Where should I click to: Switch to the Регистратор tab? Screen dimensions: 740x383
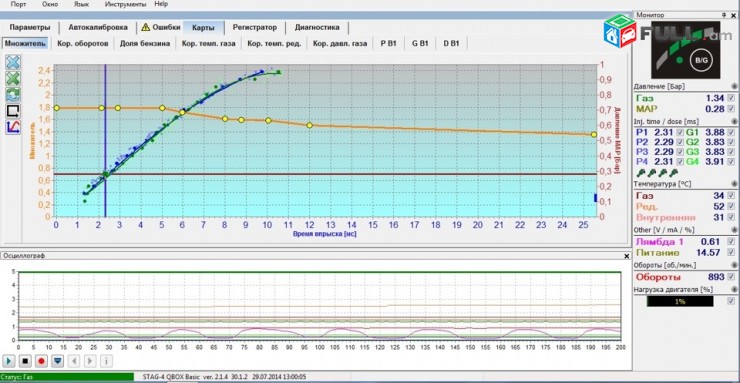(255, 27)
